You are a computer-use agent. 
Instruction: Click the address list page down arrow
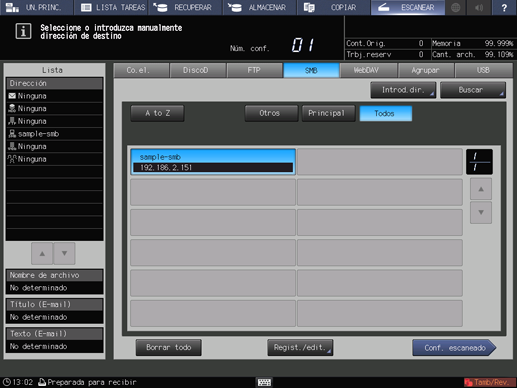coord(481,212)
